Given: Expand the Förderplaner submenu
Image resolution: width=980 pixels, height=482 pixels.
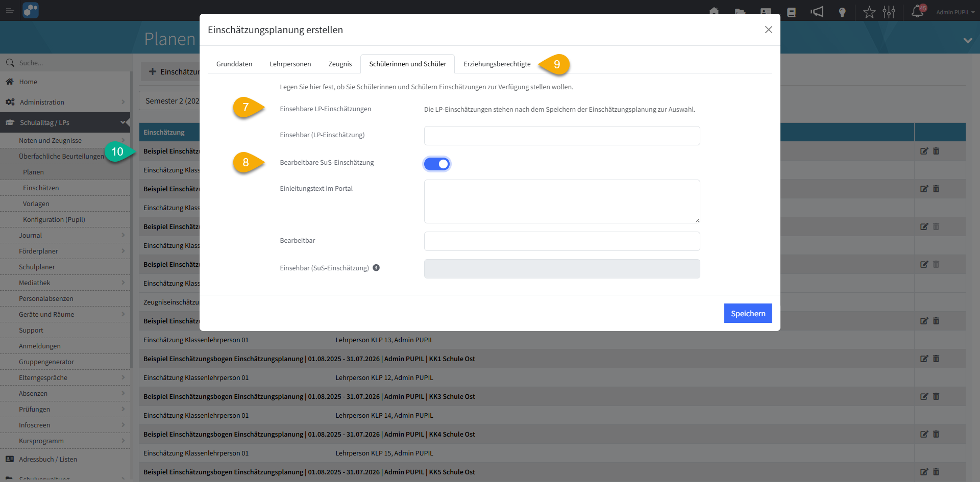Looking at the screenshot, I should 123,251.
